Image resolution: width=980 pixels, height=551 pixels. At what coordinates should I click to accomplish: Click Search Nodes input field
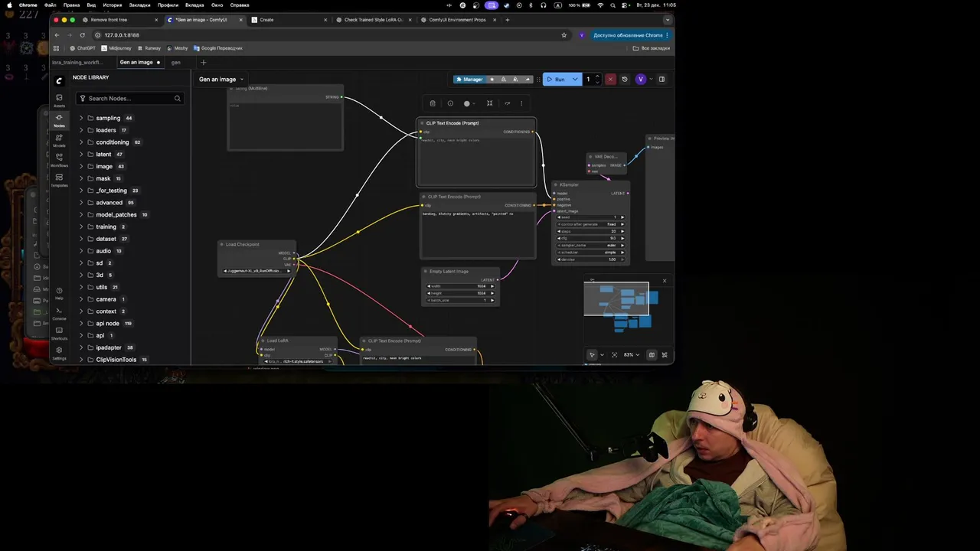(x=130, y=98)
